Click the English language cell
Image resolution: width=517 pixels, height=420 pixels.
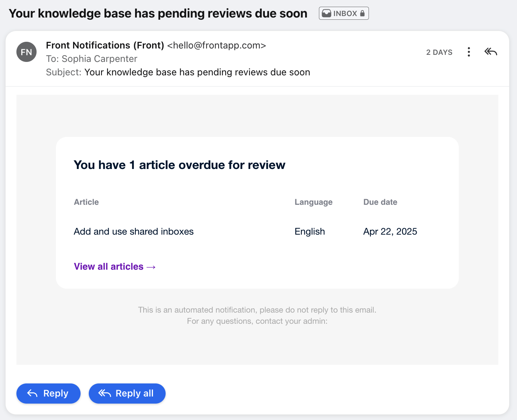[x=310, y=232]
